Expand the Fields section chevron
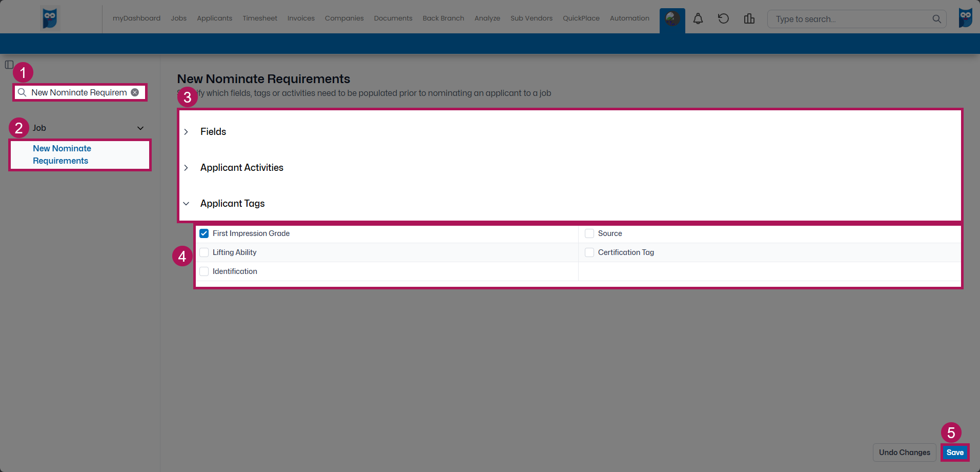The image size is (980, 472). [186, 132]
